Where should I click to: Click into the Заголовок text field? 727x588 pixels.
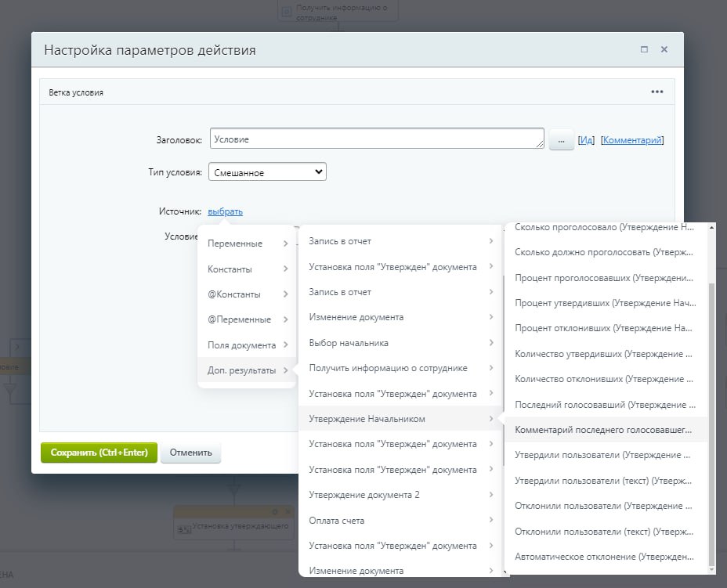[x=376, y=139]
